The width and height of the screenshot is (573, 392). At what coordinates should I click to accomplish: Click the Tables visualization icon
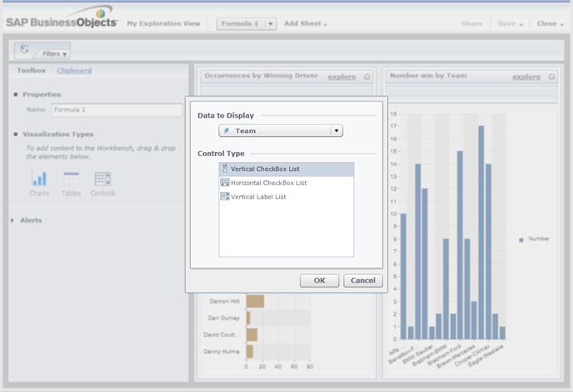pos(71,179)
